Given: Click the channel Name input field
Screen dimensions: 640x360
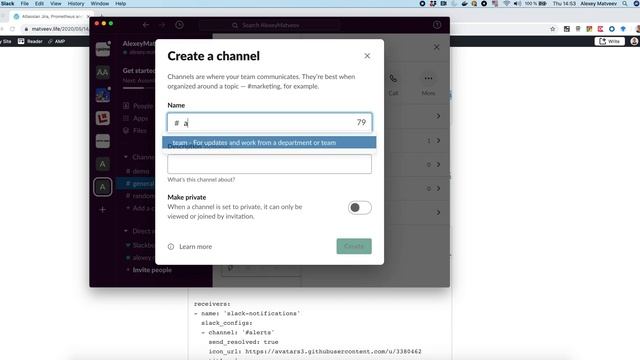Looking at the screenshot, I should (x=269, y=122).
